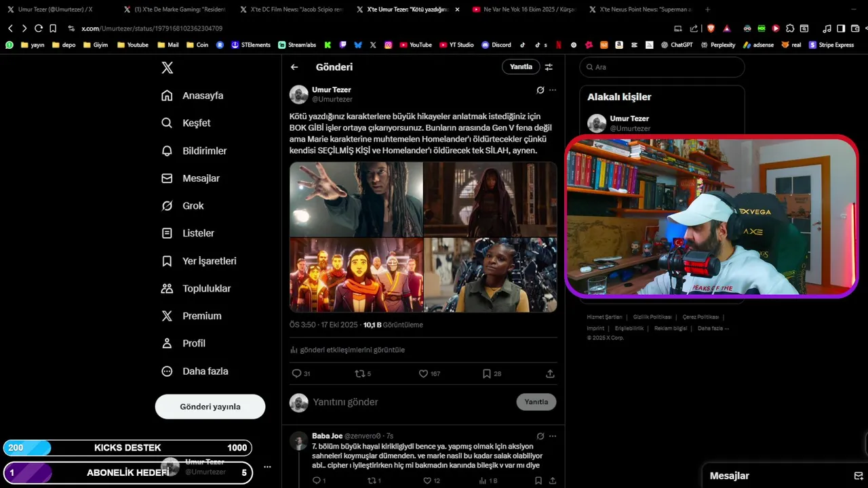Open Keşfet (explore) in the sidebar

[x=186, y=123]
